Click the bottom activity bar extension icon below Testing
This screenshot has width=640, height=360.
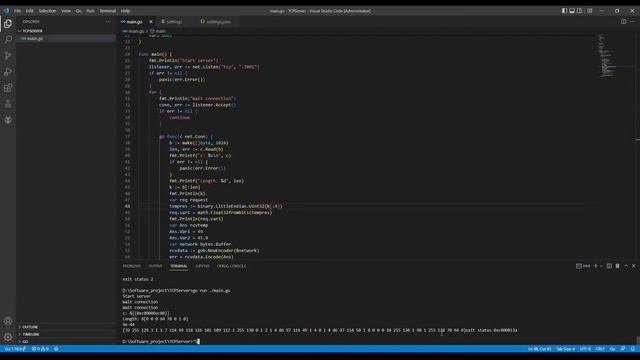coord(8,120)
